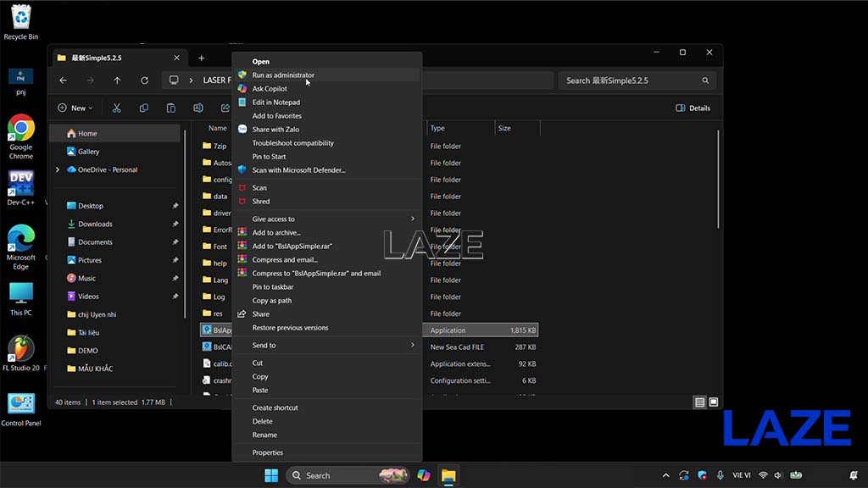Select Home in navigation pane

[x=115, y=133]
